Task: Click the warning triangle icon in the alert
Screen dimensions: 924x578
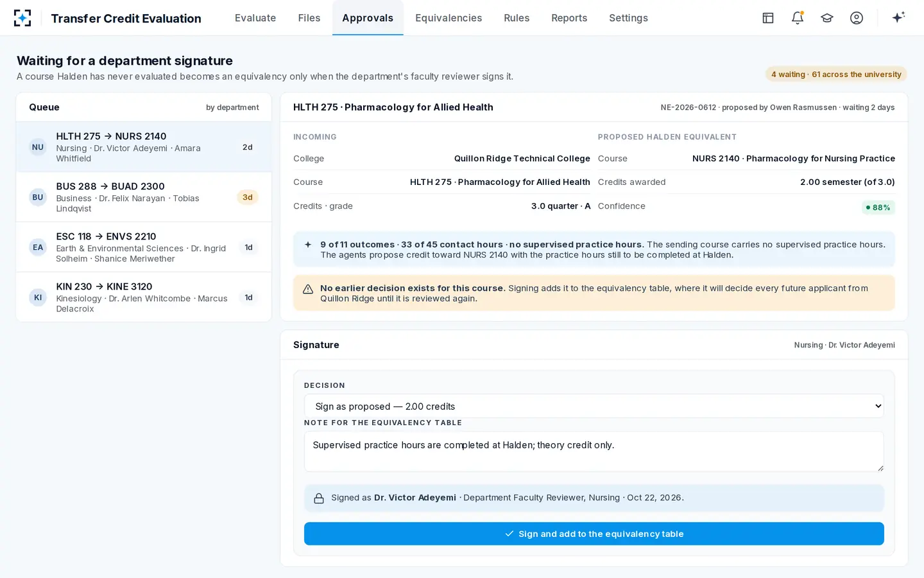Action: tap(308, 289)
